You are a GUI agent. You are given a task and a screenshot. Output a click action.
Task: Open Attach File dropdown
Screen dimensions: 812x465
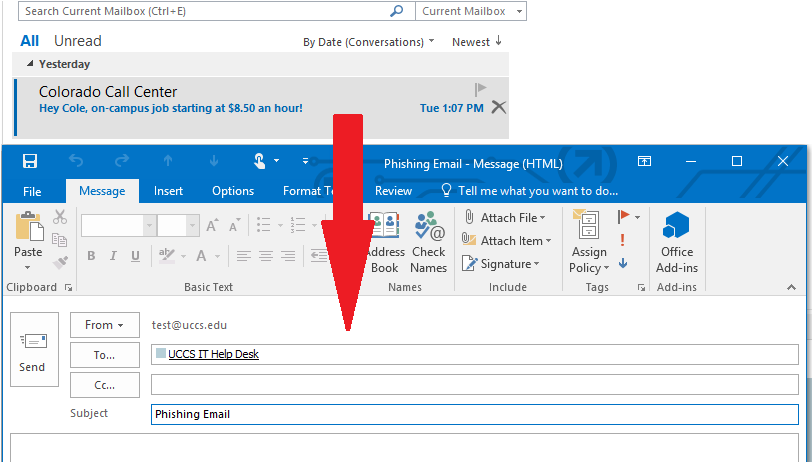[504, 217]
